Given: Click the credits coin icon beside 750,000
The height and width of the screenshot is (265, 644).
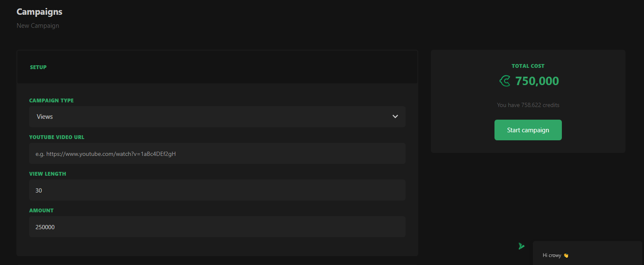Looking at the screenshot, I should [505, 81].
